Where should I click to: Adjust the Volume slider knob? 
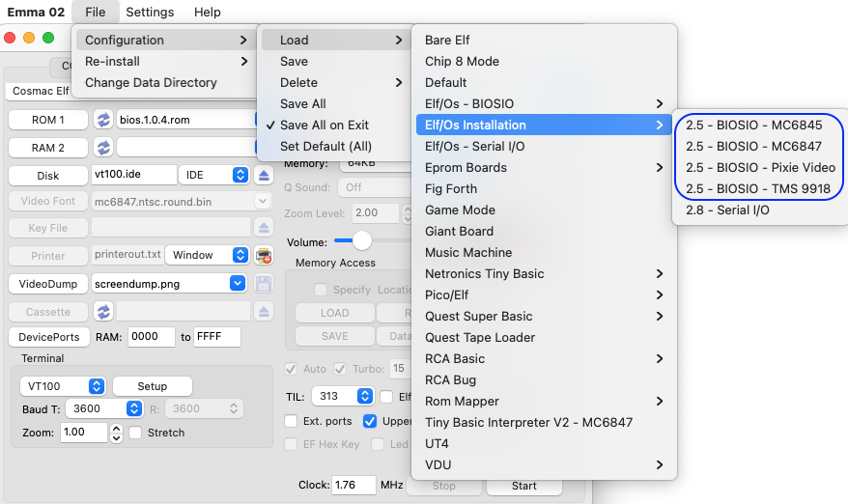click(x=362, y=240)
